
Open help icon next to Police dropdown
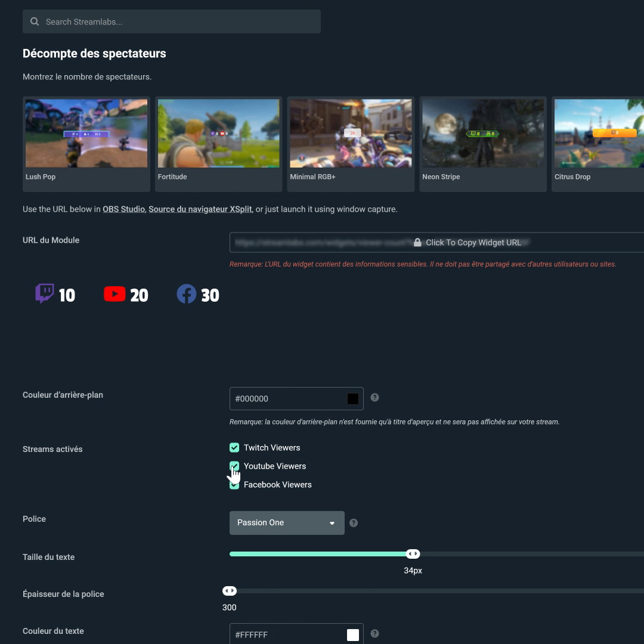353,522
